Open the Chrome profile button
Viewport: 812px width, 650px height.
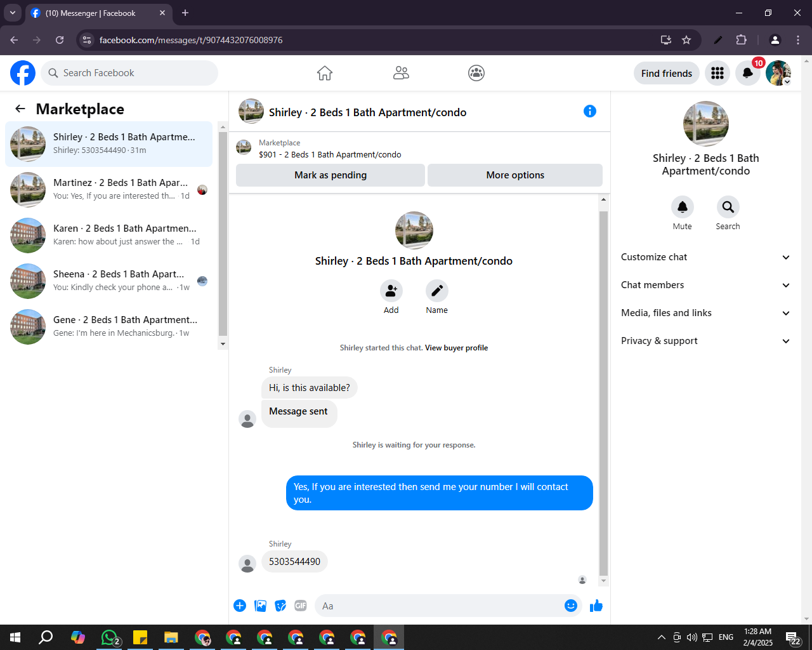(775, 40)
